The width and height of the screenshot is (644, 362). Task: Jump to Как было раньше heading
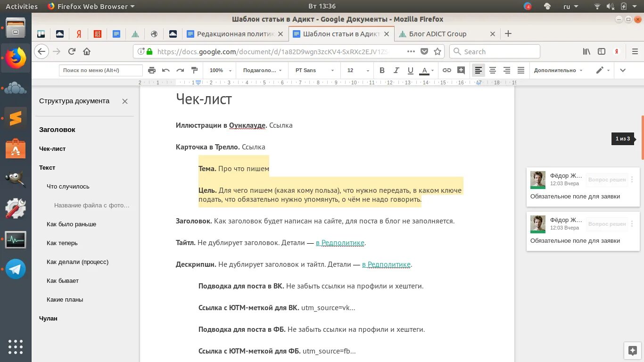(71, 224)
